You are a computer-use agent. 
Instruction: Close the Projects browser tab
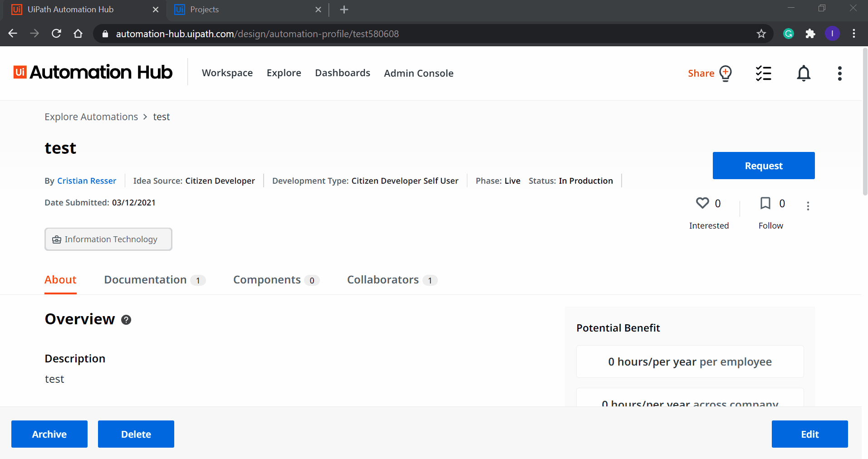tap(318, 10)
